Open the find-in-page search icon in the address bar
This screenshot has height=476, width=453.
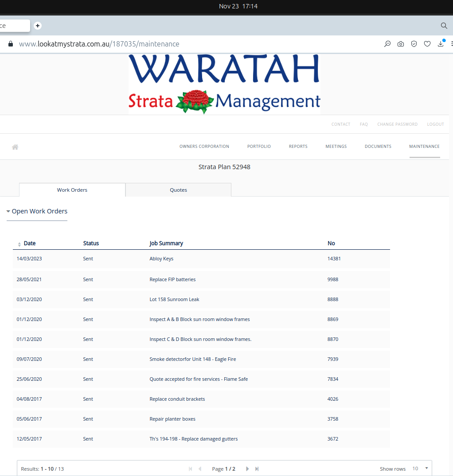387,44
